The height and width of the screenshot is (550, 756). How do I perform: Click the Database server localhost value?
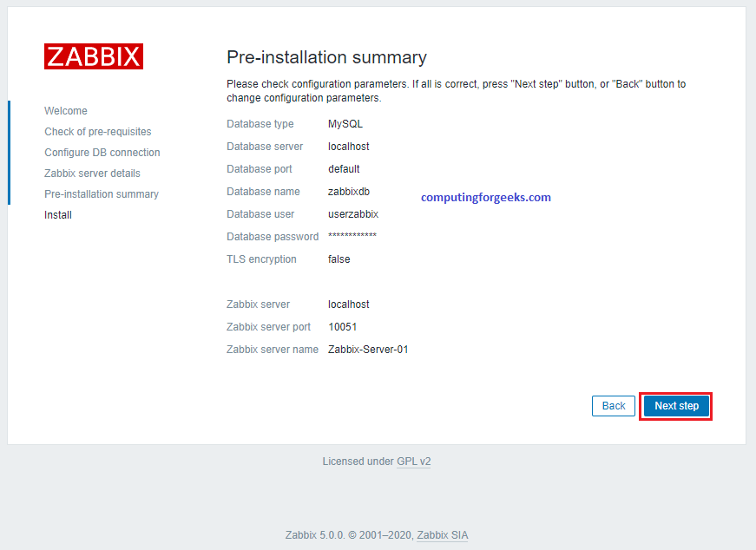[349, 147]
